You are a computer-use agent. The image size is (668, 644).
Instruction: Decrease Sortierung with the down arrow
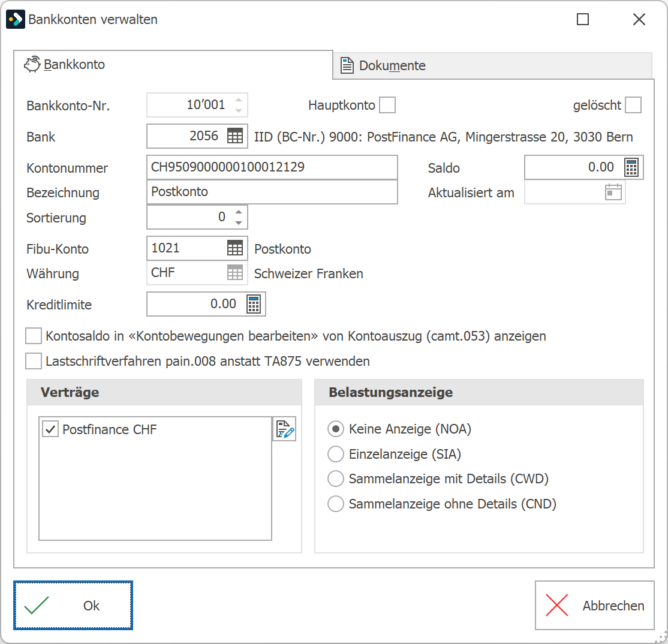239,222
